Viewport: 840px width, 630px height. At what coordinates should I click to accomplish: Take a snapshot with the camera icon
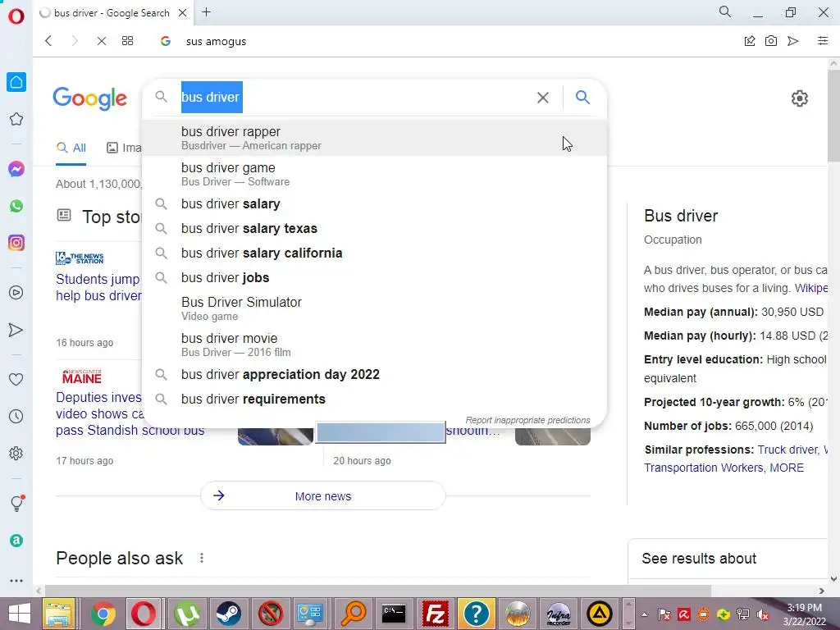(x=771, y=41)
